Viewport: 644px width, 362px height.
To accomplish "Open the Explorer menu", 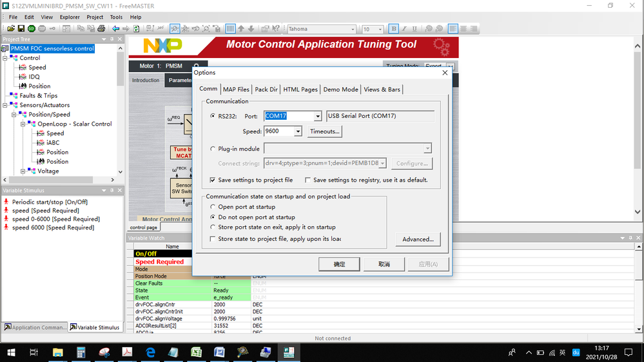I will pos(70,17).
